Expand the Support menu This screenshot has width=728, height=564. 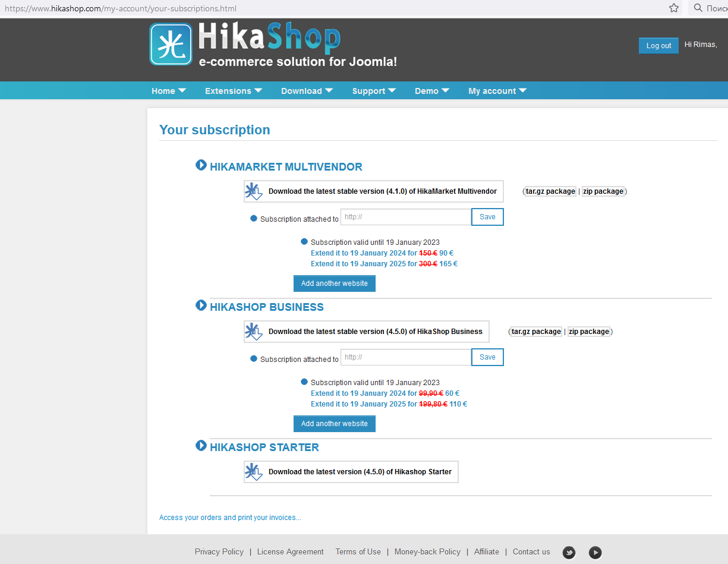click(374, 91)
